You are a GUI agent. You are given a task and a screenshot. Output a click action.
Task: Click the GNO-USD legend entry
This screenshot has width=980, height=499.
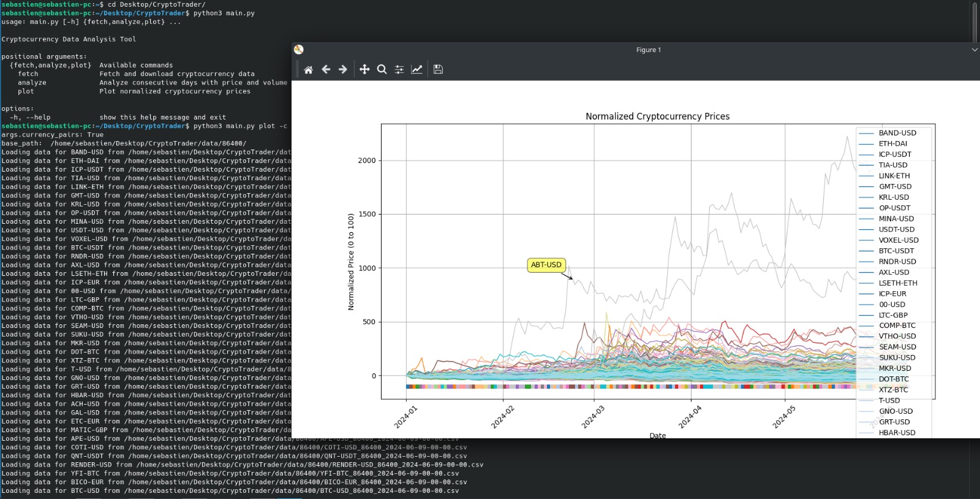(x=886, y=411)
